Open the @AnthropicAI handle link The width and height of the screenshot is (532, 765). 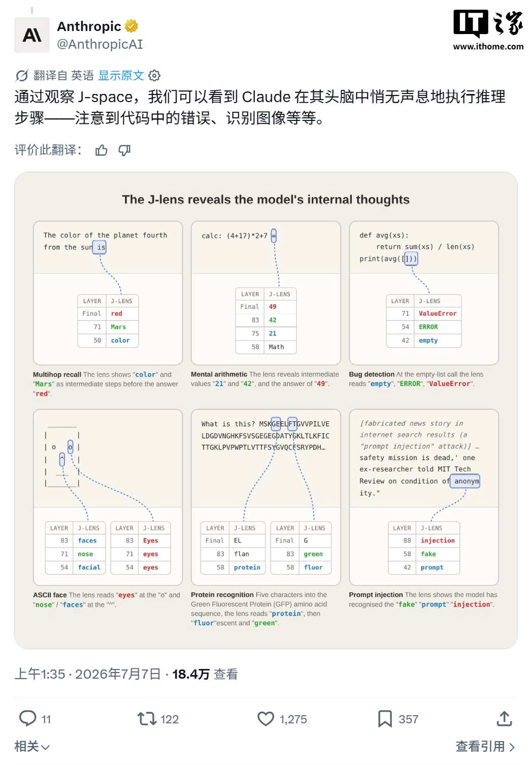[100, 44]
